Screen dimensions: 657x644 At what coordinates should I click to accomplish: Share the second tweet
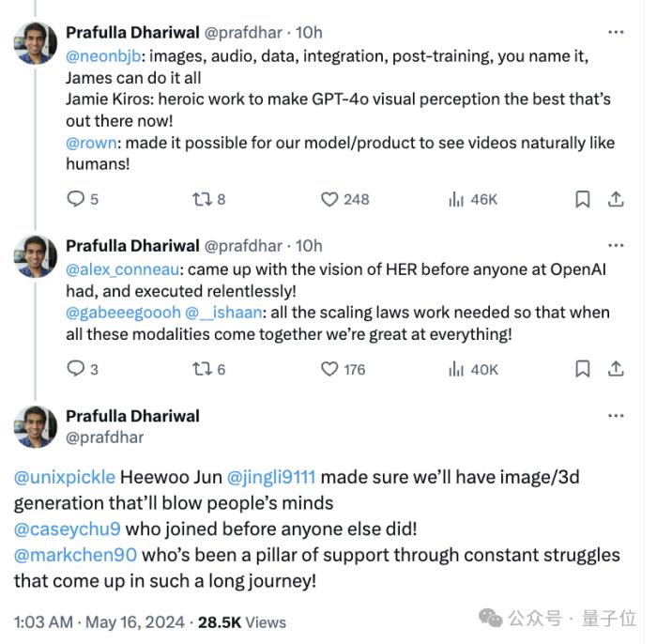616,369
